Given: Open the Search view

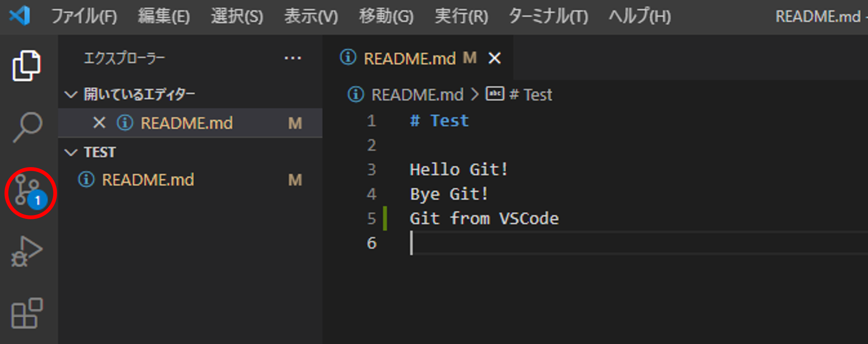Looking at the screenshot, I should pos(27,127).
